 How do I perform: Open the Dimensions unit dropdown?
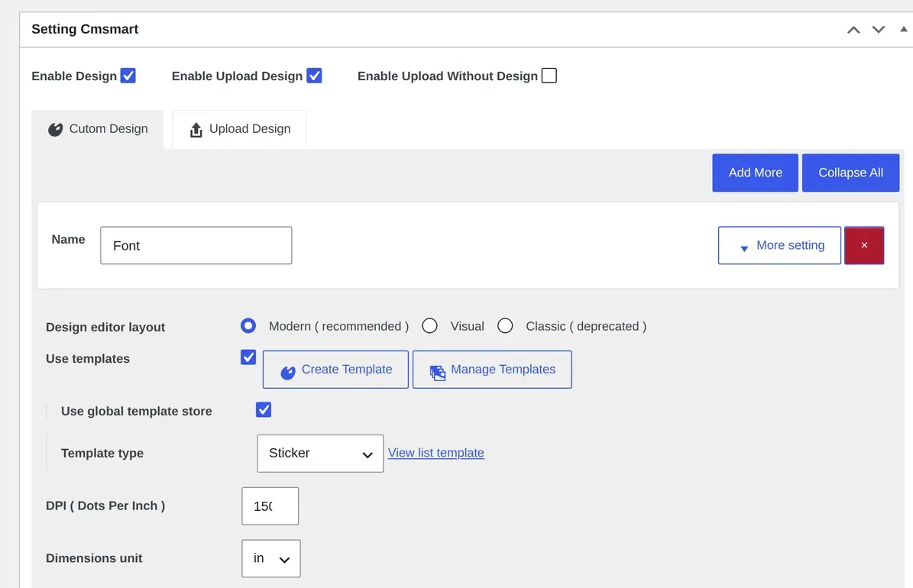click(x=271, y=558)
